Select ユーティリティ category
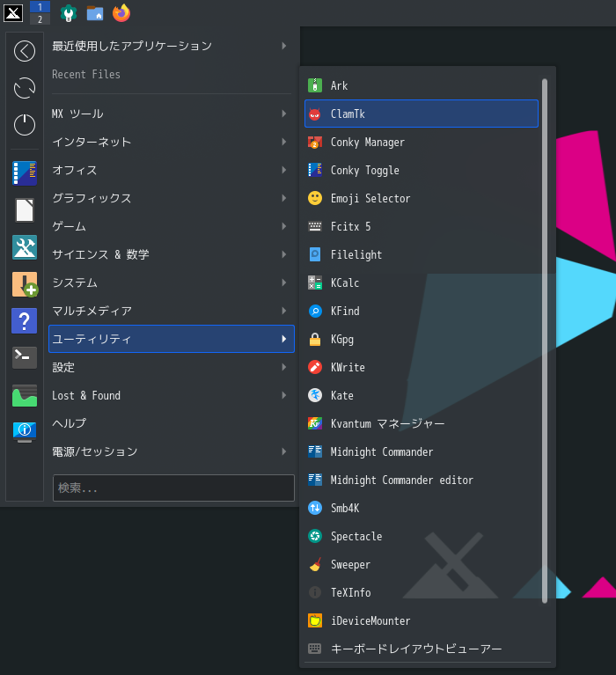 pyautogui.click(x=172, y=339)
